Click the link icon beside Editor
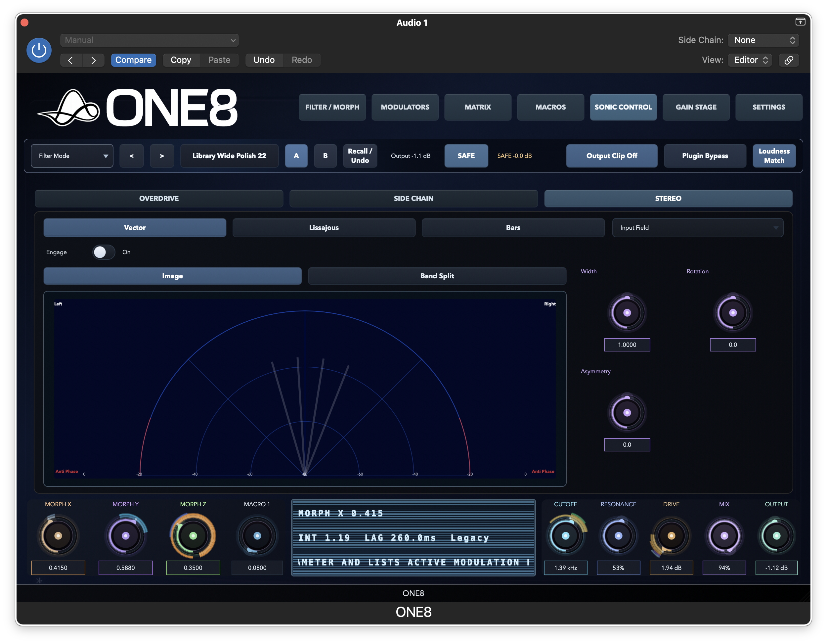Screen dimensions: 827x644 click(788, 60)
